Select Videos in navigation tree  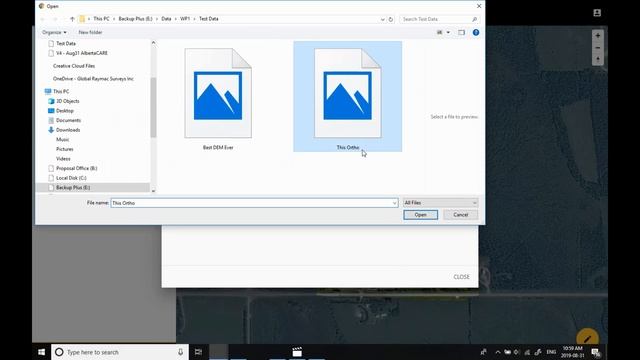click(x=63, y=159)
